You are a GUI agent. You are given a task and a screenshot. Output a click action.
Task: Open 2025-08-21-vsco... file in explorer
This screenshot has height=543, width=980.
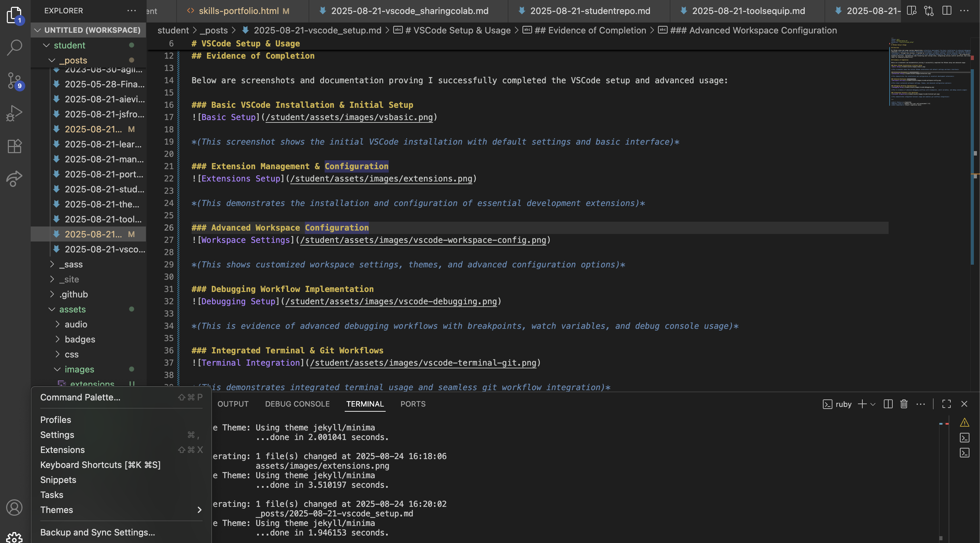[88, 249]
